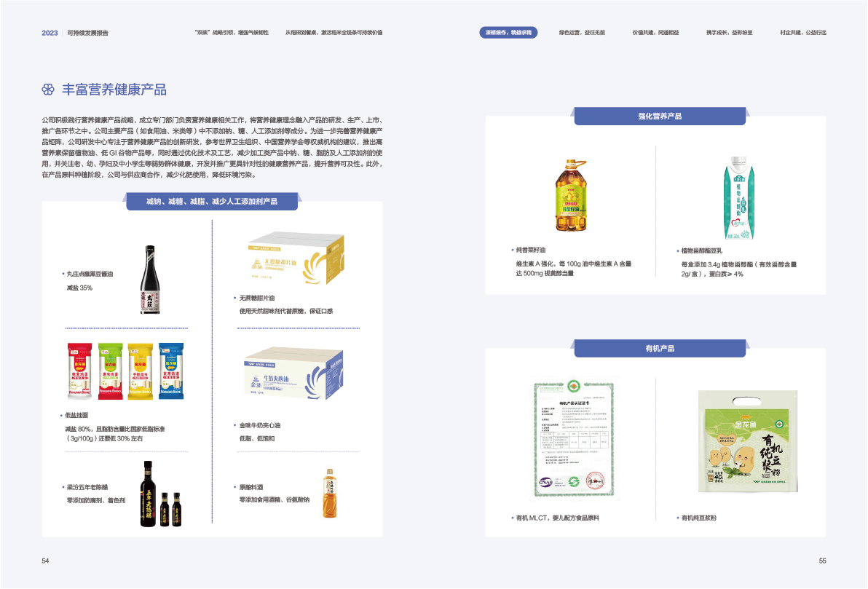Navigate to 村企共建，公益行远 section
The image size is (868, 589).
tap(802, 33)
